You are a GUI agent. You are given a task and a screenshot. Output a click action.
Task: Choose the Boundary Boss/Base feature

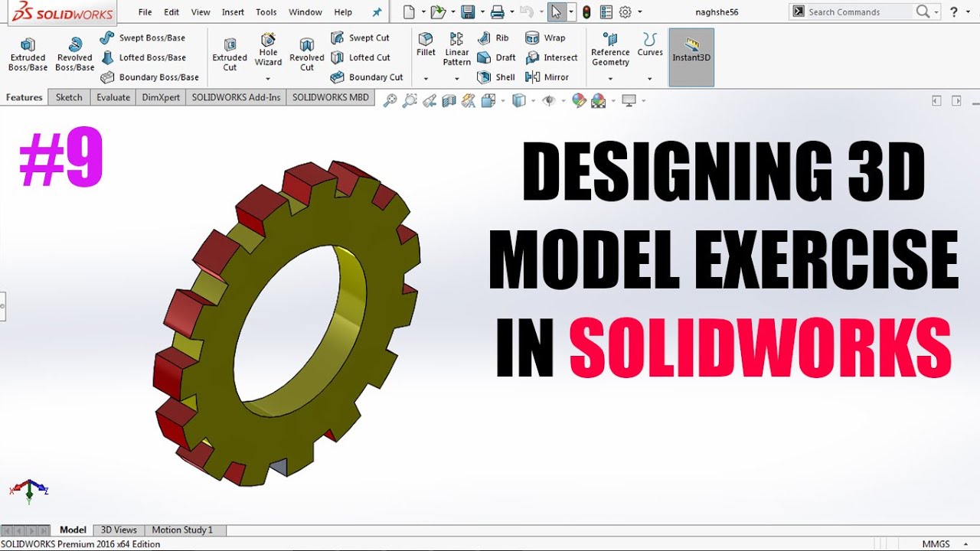(149, 77)
